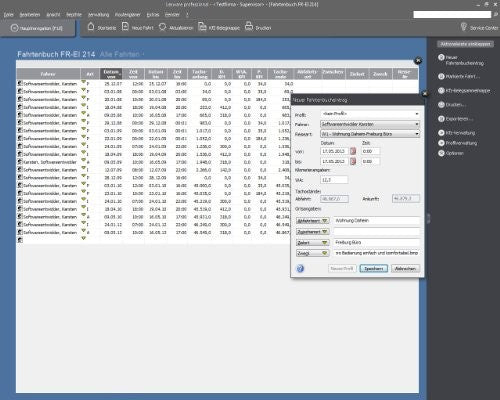Click the Startseite home icon in toolbar

click(x=91, y=27)
